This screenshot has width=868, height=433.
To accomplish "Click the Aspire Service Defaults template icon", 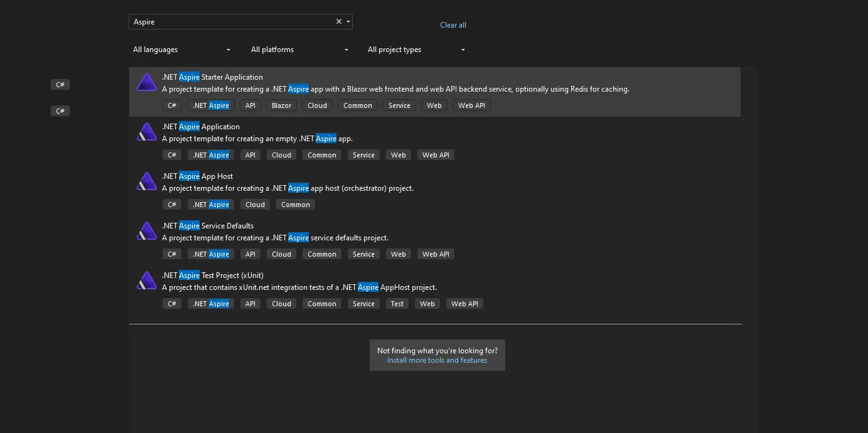I will (x=146, y=232).
